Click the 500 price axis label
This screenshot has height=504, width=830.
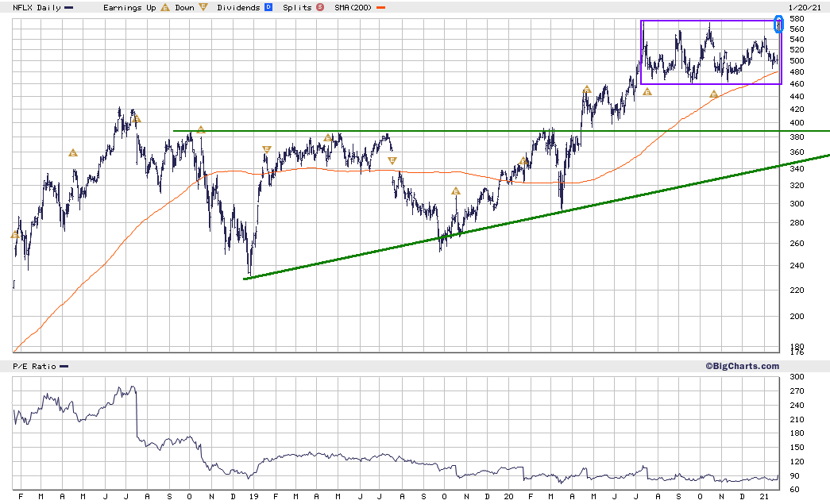tap(797, 61)
